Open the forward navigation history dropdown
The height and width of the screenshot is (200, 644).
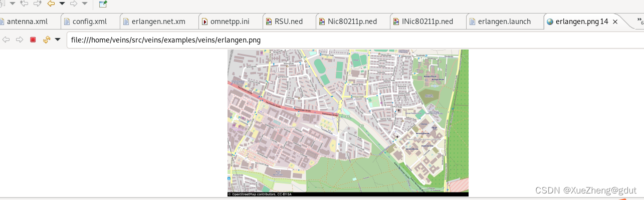tap(85, 4)
